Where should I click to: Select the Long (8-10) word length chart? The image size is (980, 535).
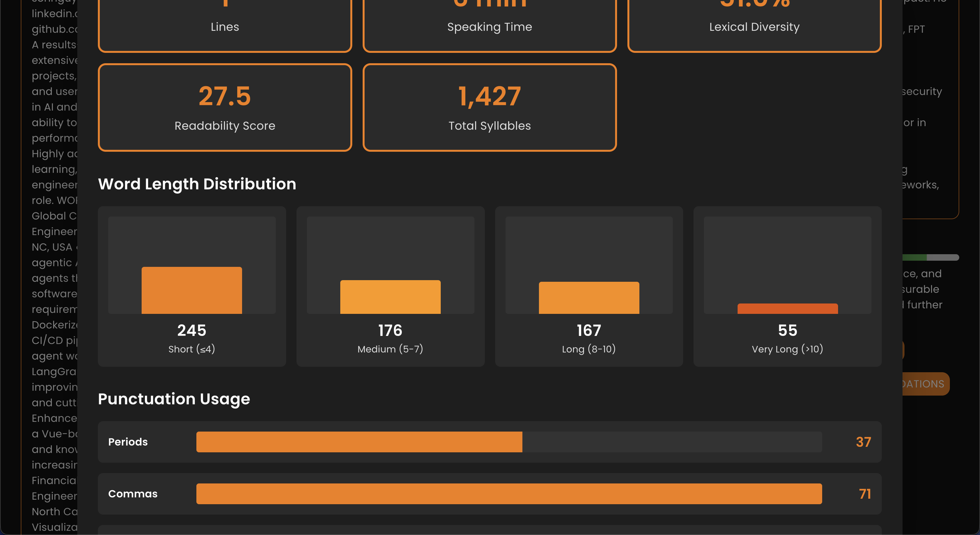[x=589, y=287]
